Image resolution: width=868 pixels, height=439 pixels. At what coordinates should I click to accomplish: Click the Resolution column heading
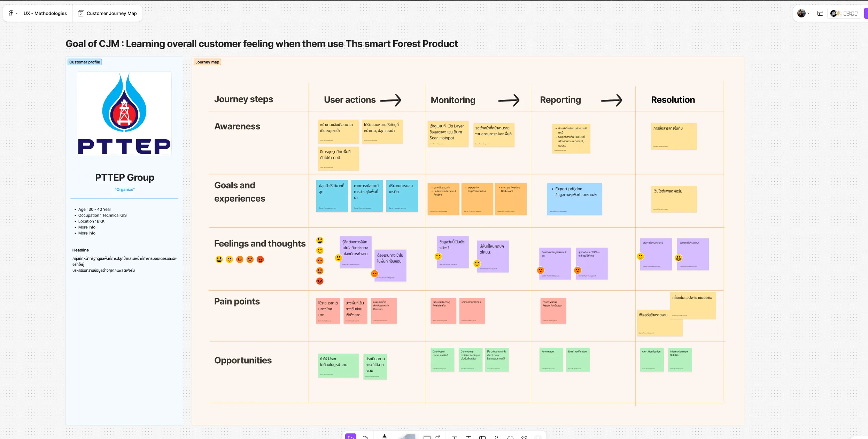pos(673,100)
